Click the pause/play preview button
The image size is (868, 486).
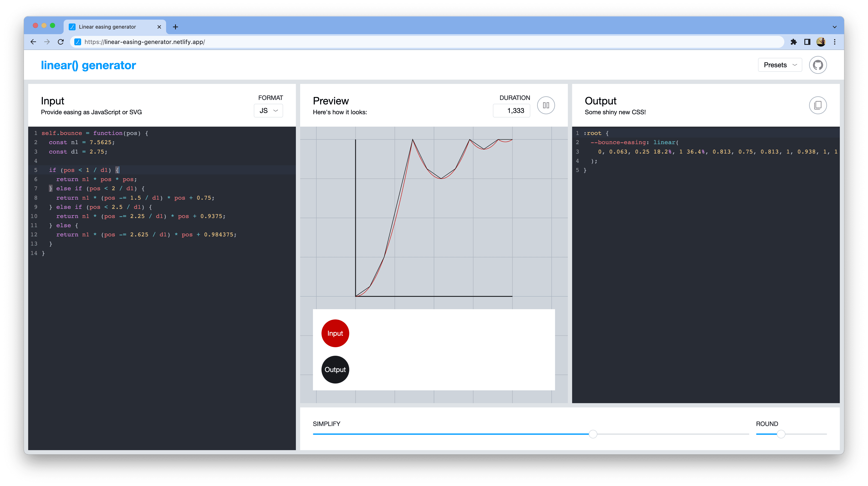click(x=546, y=105)
